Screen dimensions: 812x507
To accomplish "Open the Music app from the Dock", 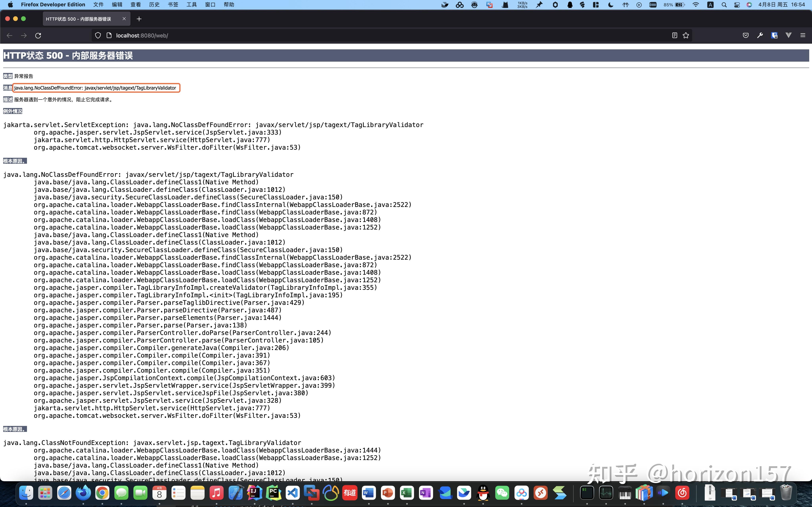I will [x=216, y=493].
